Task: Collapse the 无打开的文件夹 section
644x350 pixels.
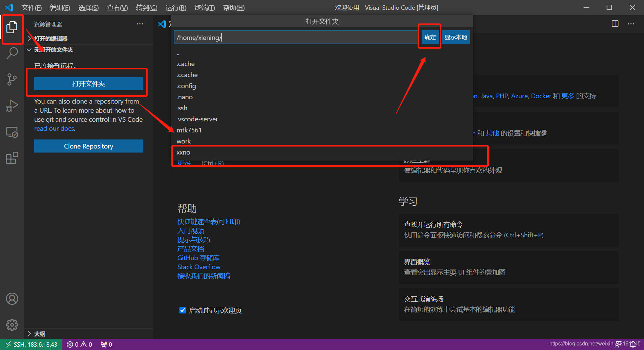Action: (x=29, y=50)
